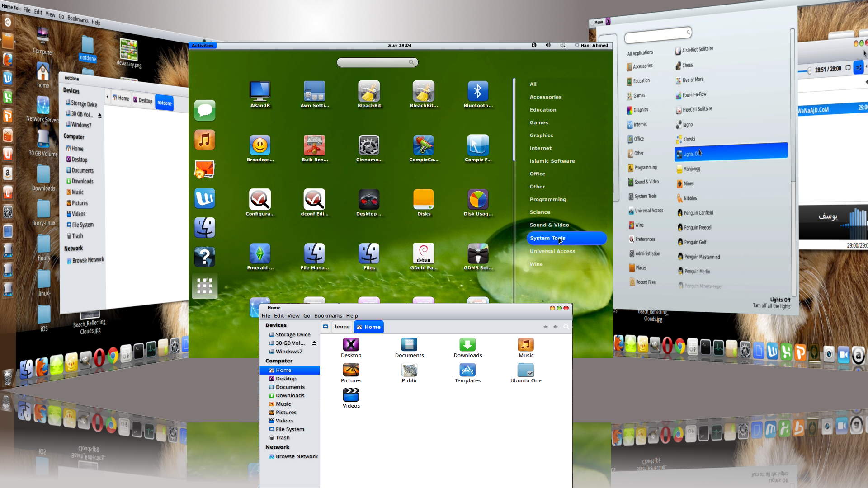
Task: Select File System in front Home sidebar
Action: tap(290, 429)
